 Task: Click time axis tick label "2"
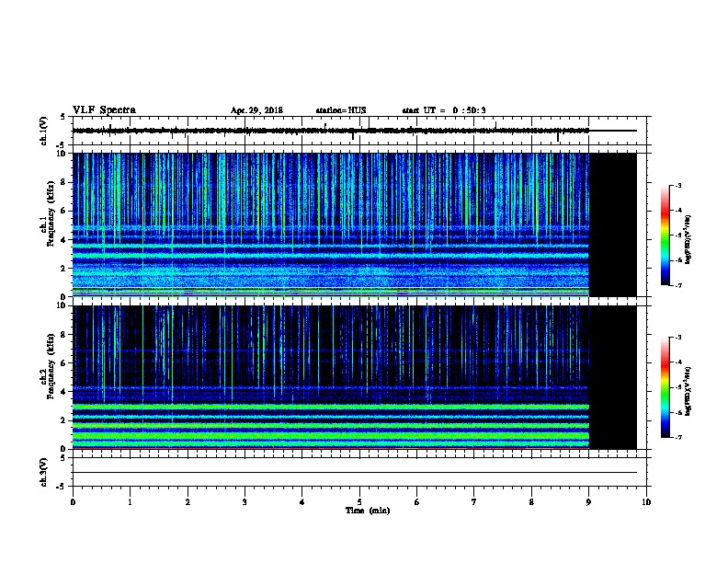pyautogui.click(x=188, y=502)
